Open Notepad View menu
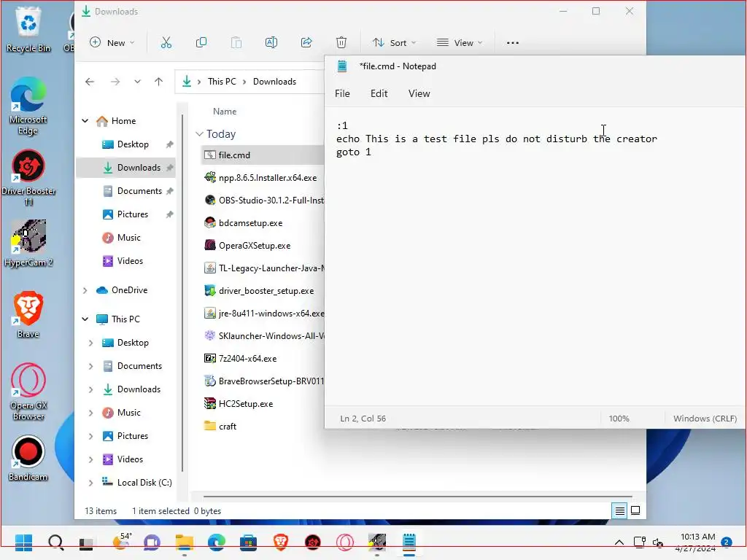747x560 pixels. [x=419, y=94]
